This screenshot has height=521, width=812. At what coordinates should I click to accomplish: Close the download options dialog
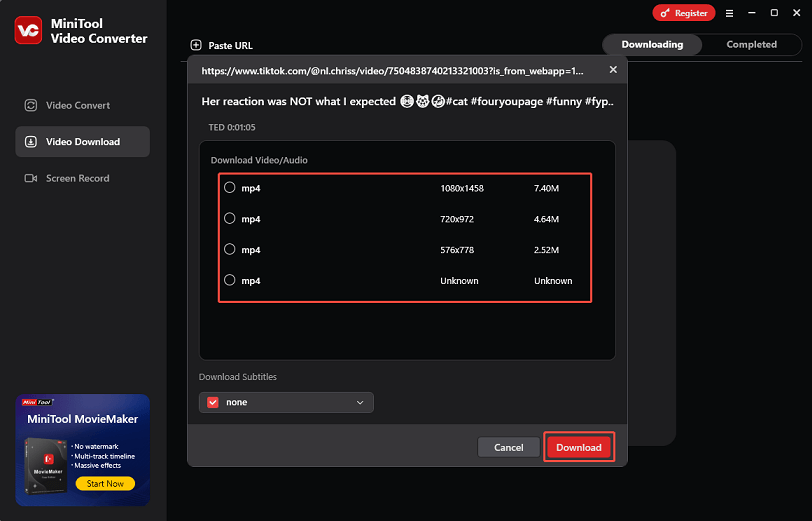[x=613, y=69]
